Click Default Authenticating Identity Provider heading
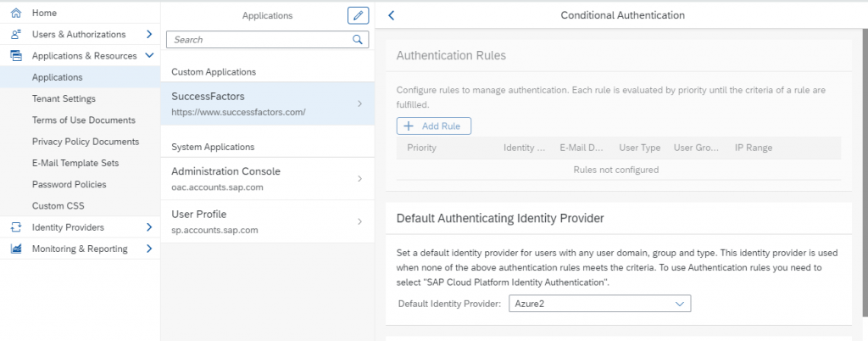 coord(500,218)
